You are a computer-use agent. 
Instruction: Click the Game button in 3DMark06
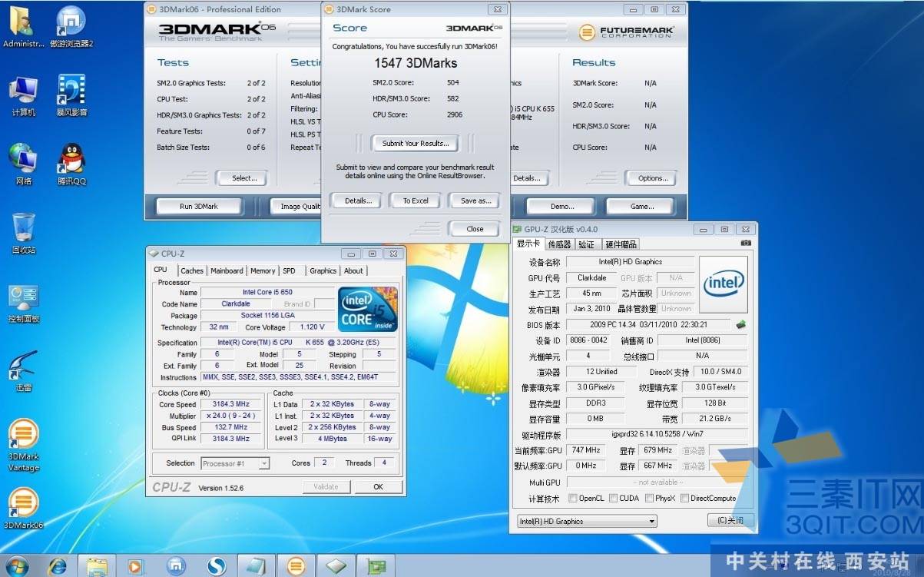point(642,206)
